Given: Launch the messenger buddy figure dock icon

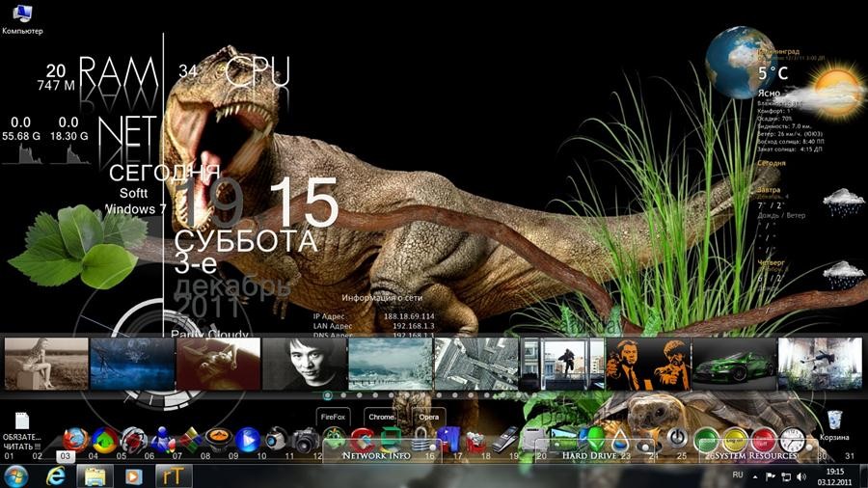Looking at the screenshot, I should 162,440.
